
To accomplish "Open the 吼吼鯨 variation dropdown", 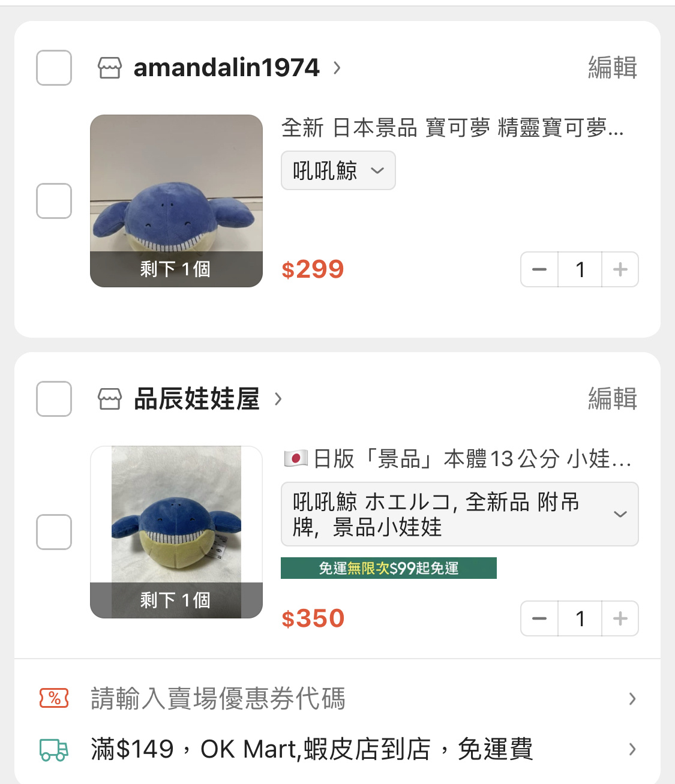I will coord(338,170).
